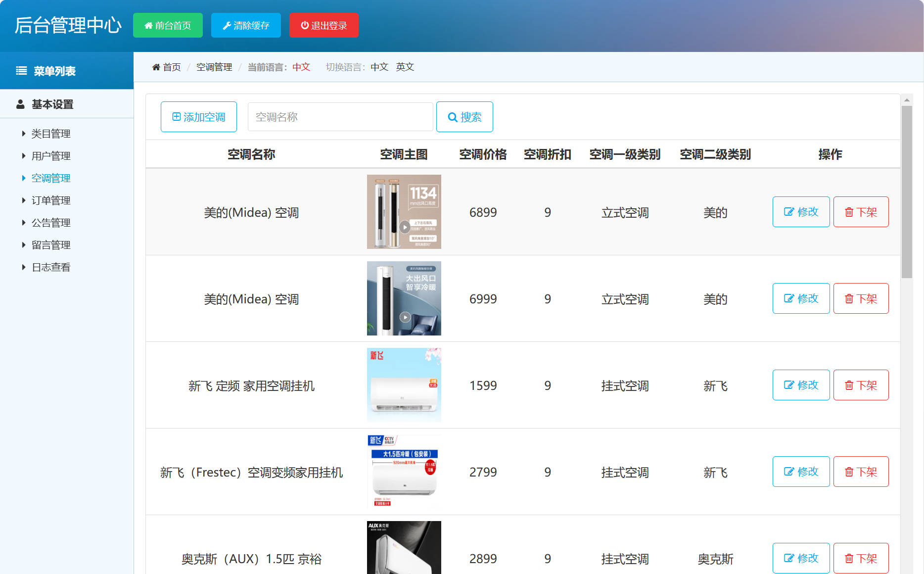The height and width of the screenshot is (574, 924).
Task: Select the search magnifier icon
Action: point(452,117)
